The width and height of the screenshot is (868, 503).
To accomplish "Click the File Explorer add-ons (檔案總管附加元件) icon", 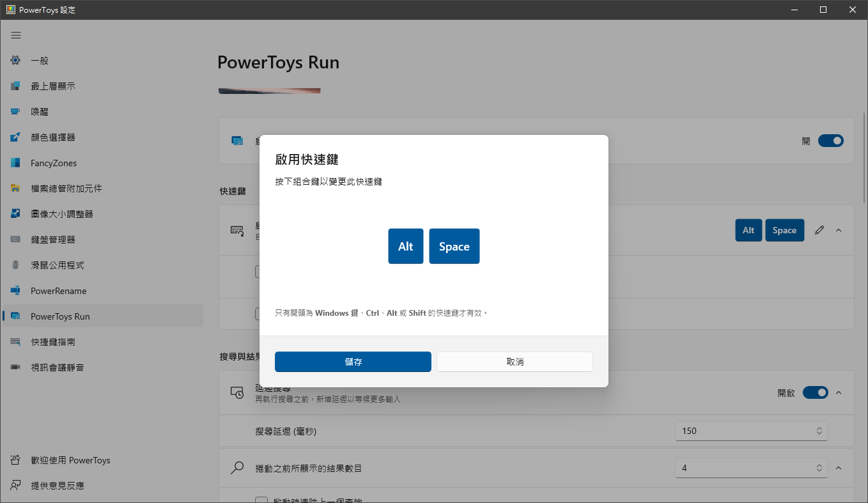I will [15, 189].
